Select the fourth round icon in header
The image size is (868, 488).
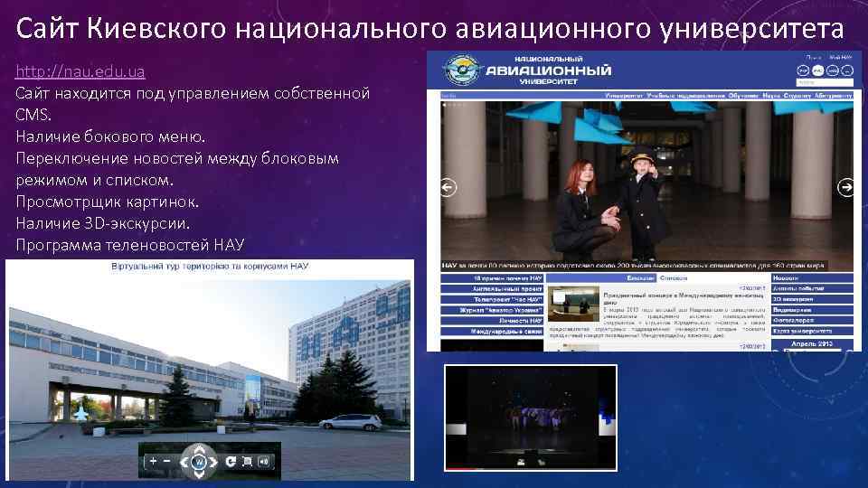click(847, 70)
